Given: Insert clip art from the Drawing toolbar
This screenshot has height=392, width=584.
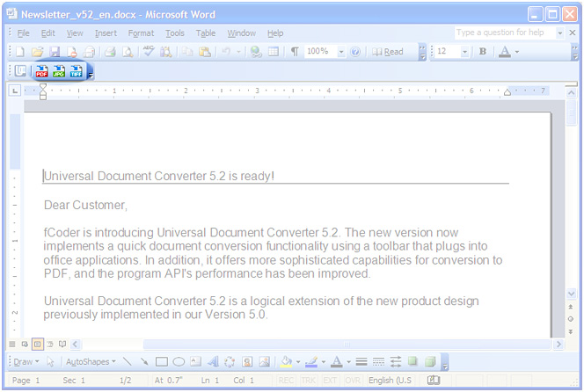Looking at the screenshot, I should coord(247,361).
